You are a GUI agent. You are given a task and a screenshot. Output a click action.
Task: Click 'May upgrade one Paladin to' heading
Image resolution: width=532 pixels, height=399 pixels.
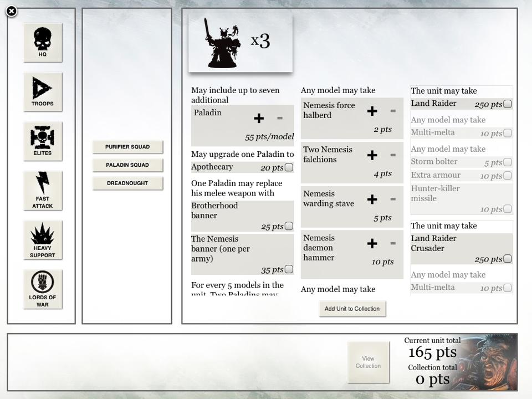(243, 154)
